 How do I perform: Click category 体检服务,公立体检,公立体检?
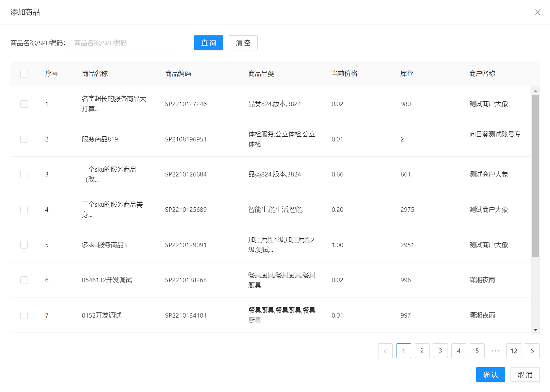pyautogui.click(x=282, y=139)
